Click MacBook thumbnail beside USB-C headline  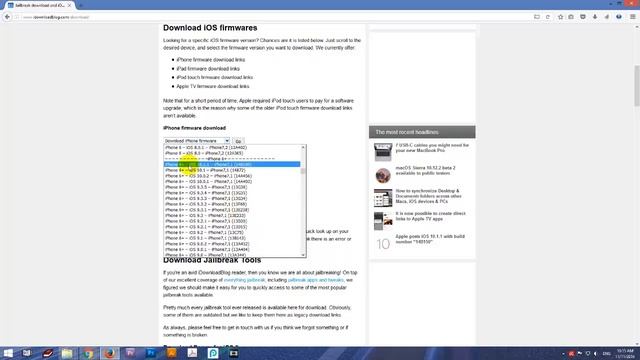[x=383, y=152]
